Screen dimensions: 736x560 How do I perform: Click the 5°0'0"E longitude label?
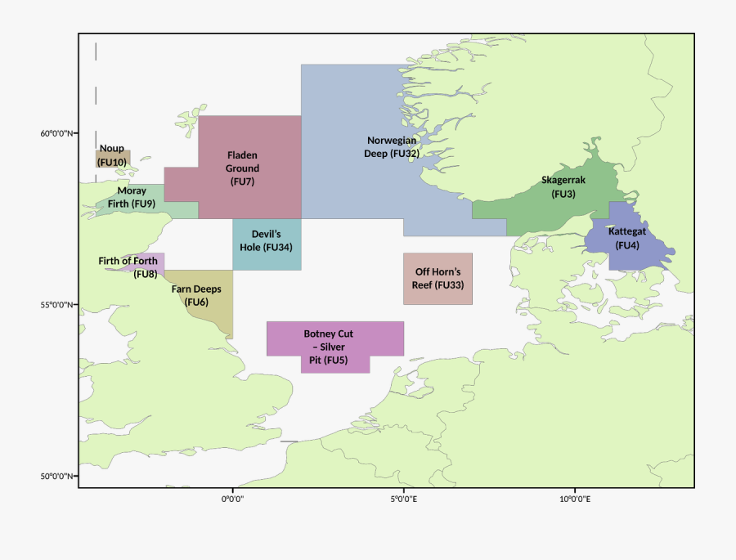(x=404, y=499)
